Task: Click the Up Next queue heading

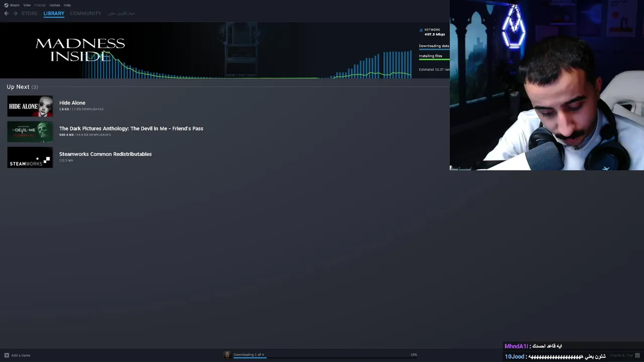Action: [22, 87]
